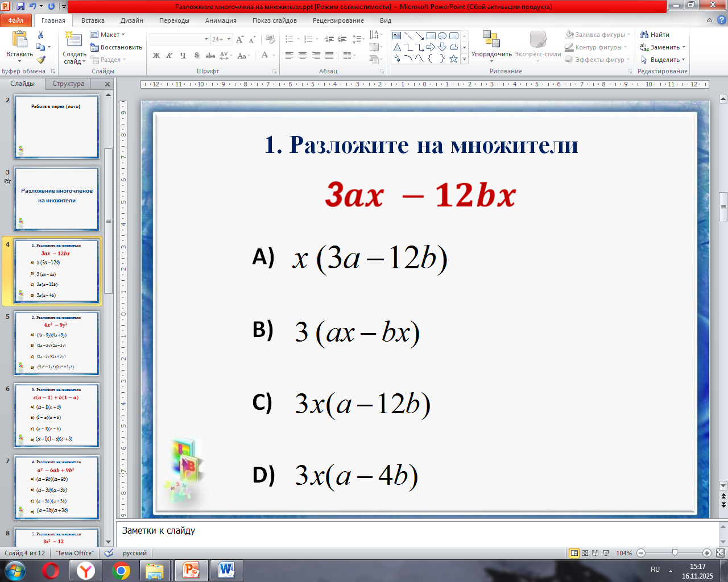This screenshot has width=728, height=582.
Task: Expand the shapes gallery More arrow
Action: (464, 59)
